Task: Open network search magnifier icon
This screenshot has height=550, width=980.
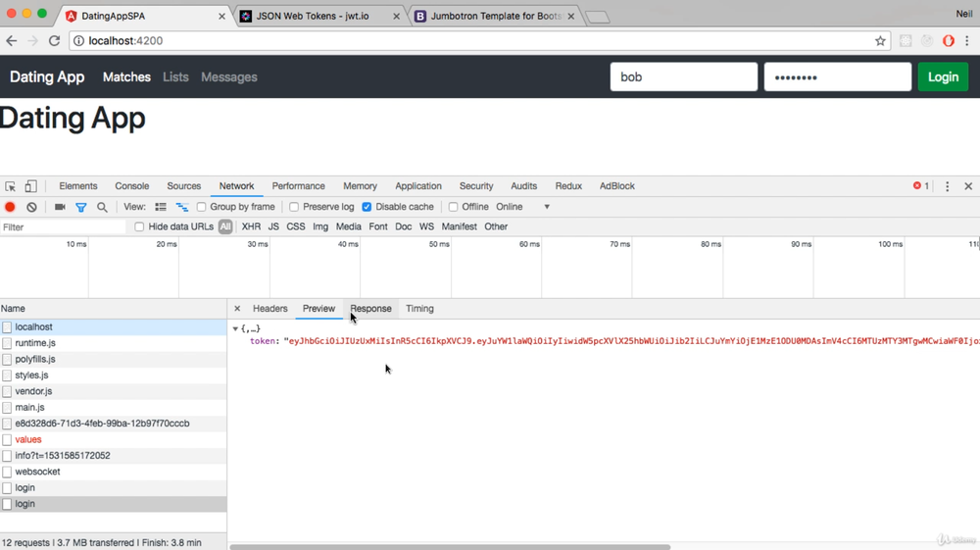Action: [x=102, y=207]
